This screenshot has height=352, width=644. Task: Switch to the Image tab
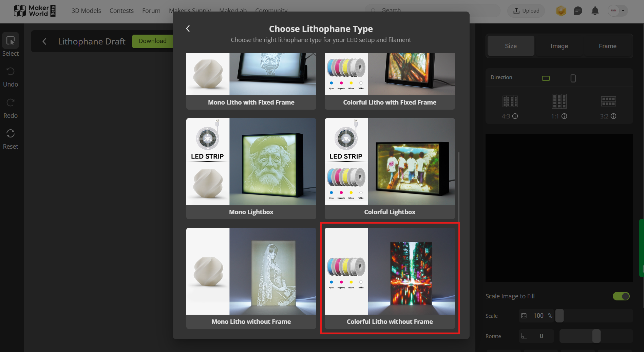tap(559, 46)
